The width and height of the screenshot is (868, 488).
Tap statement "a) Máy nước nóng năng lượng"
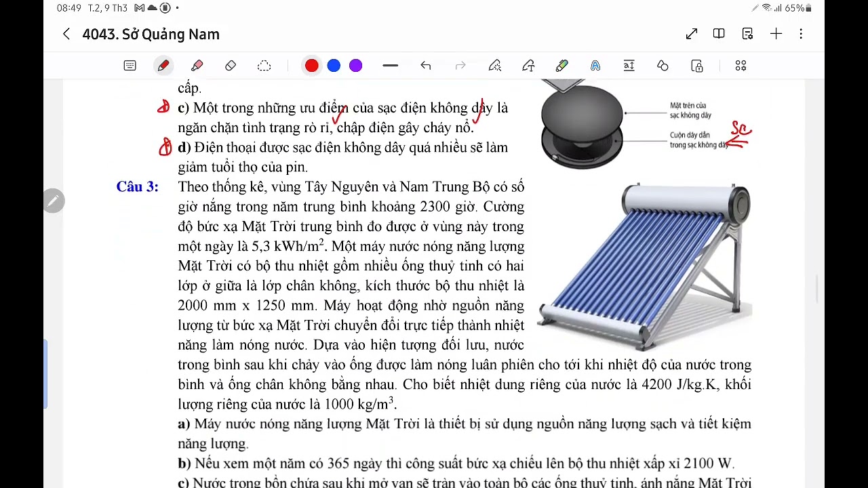point(465,434)
